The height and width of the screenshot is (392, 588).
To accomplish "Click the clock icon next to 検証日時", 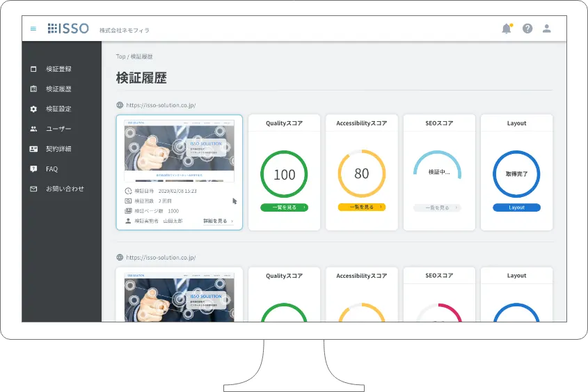I will pyautogui.click(x=128, y=191).
